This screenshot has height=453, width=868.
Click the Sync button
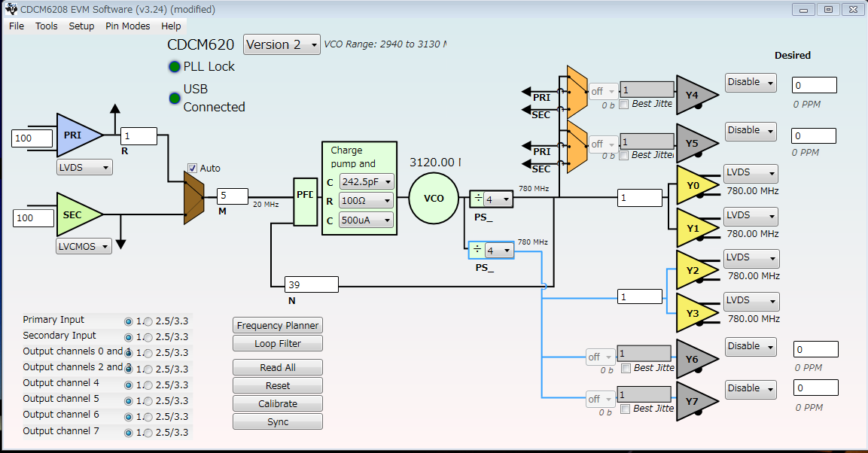coord(278,421)
